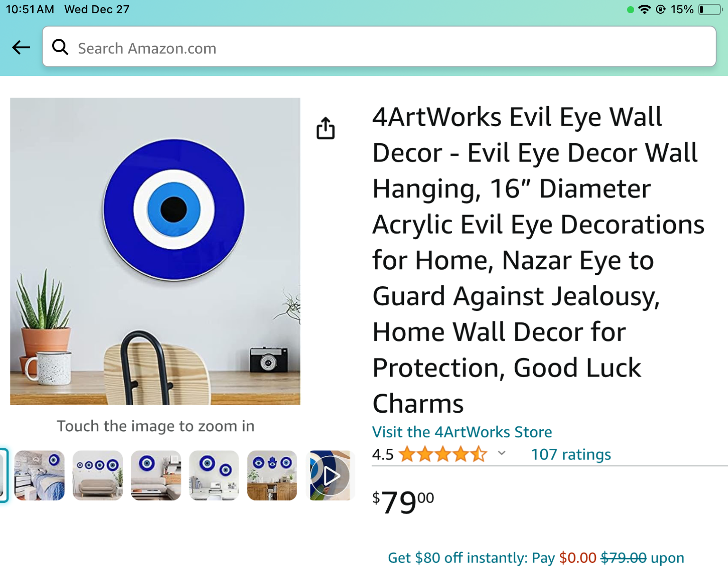Viewport: 728px width, 571px height.
Task: Focus the Search Amazon.com field
Action: tap(379, 46)
